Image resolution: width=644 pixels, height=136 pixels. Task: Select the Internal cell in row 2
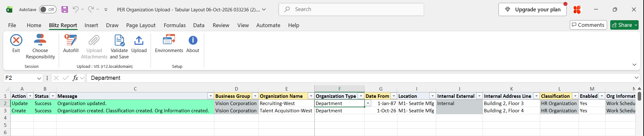tap(459, 103)
